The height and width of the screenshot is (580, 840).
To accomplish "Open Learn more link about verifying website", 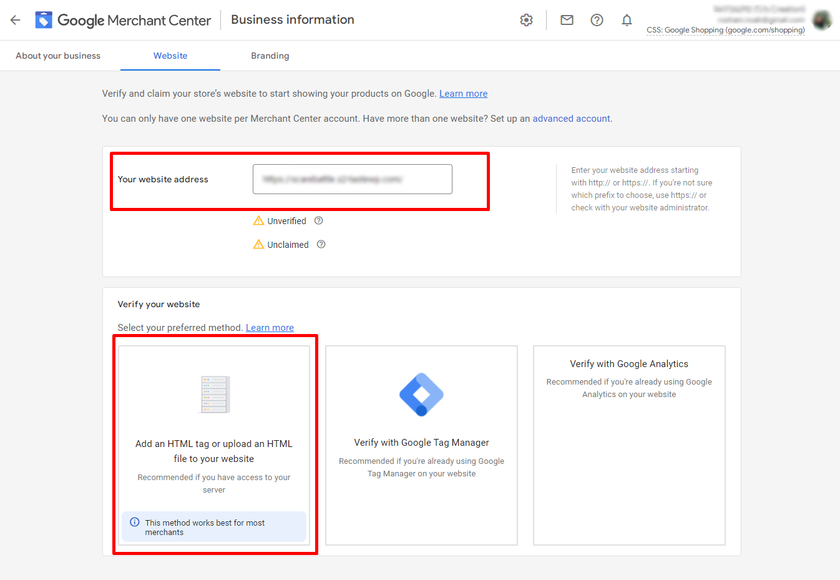I will coord(463,94).
